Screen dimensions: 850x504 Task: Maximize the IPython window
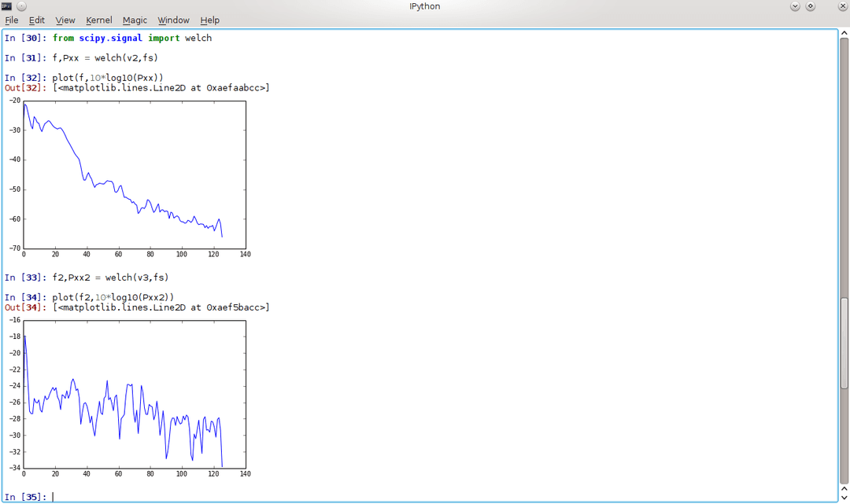tap(811, 6)
